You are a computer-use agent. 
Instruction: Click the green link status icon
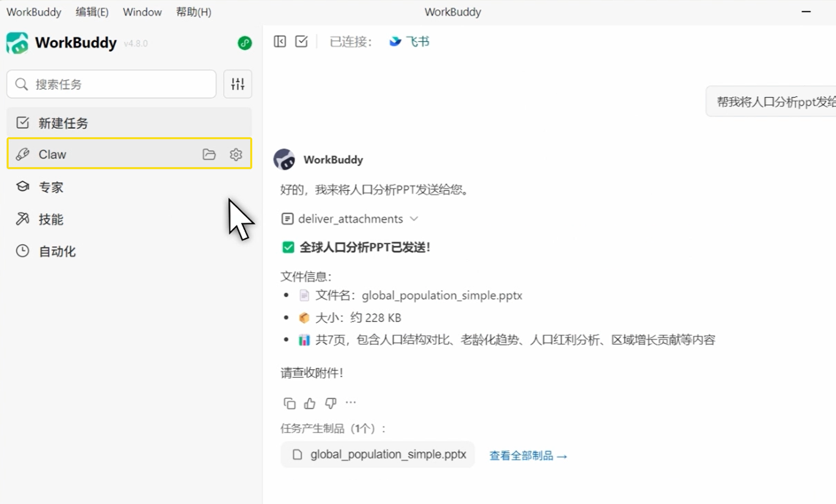pyautogui.click(x=244, y=43)
